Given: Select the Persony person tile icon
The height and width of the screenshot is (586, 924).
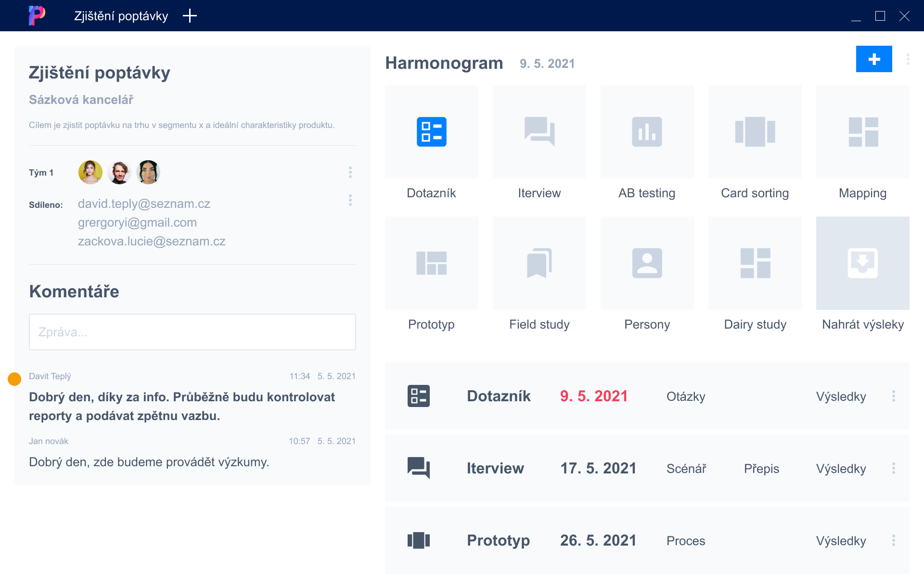Looking at the screenshot, I should click(647, 263).
